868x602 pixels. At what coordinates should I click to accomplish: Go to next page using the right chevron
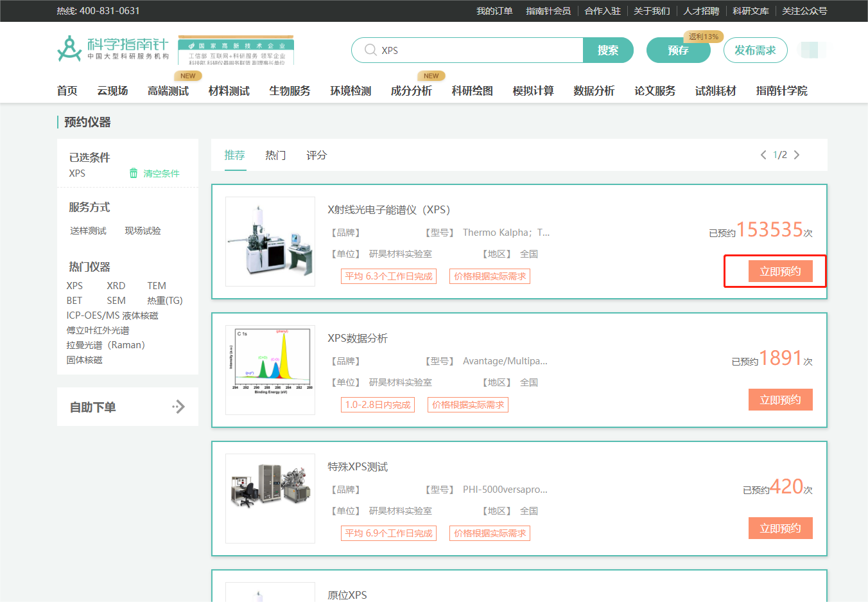click(797, 154)
